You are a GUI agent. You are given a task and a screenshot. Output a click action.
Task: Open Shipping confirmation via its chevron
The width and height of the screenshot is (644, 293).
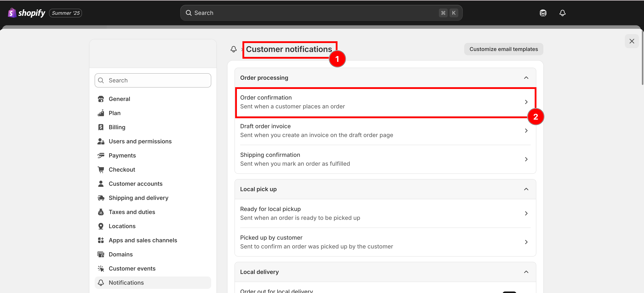point(526,159)
